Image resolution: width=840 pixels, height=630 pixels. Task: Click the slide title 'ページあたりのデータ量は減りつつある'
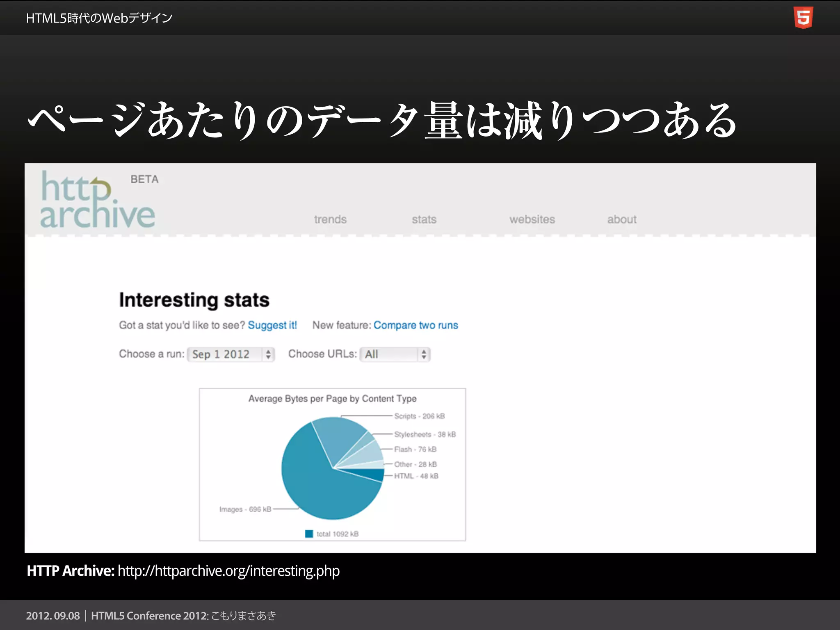[x=382, y=120]
